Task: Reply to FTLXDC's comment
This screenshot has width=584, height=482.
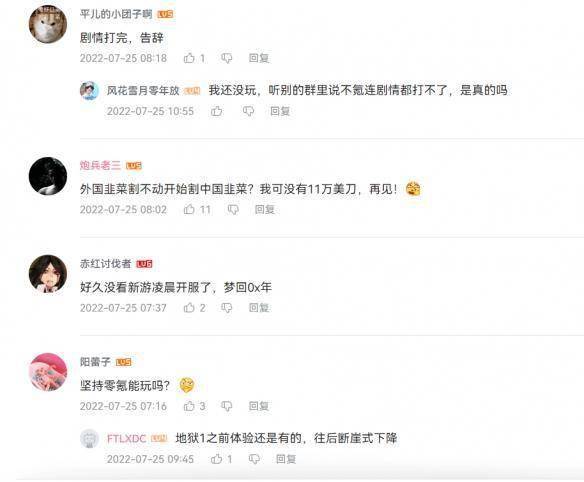Action: [286, 459]
